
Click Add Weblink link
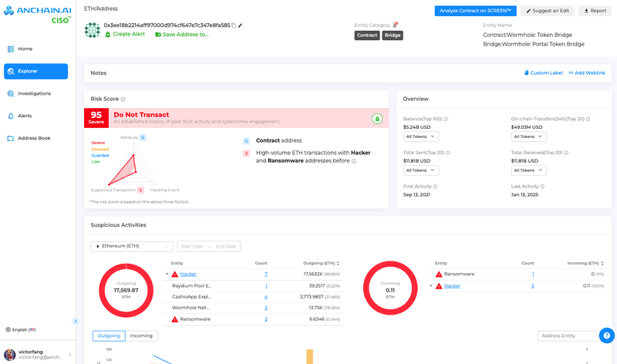pyautogui.click(x=587, y=72)
